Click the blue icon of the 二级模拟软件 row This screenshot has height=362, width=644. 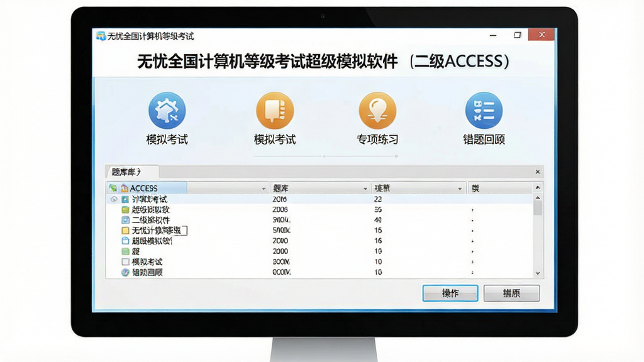[x=125, y=220]
